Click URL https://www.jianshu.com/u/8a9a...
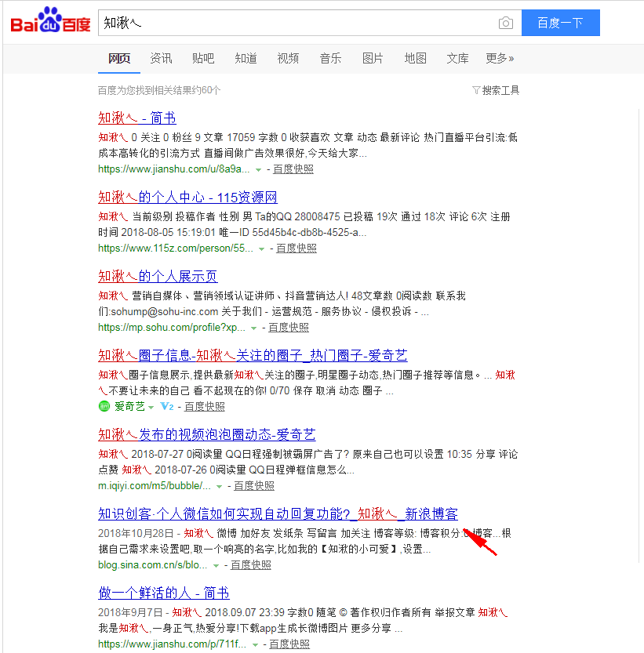The image size is (644, 653). (x=174, y=169)
